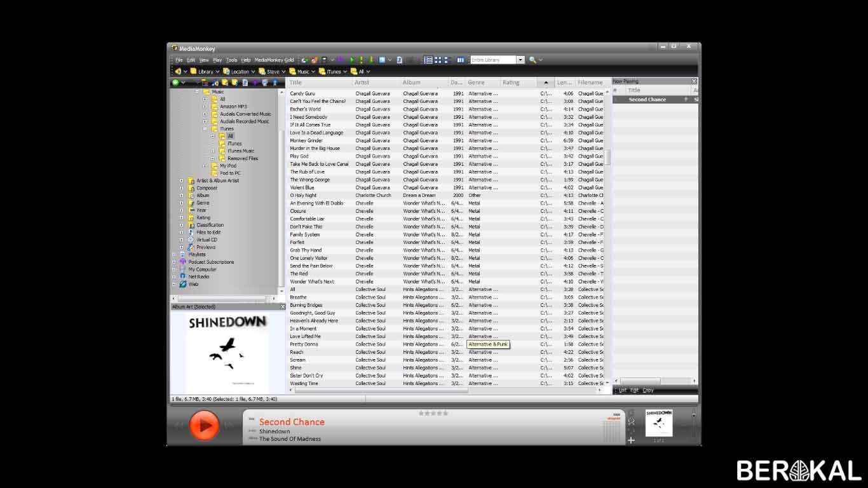The image size is (868, 488).
Task: Click the green play icon in toolbar
Action: pos(351,60)
